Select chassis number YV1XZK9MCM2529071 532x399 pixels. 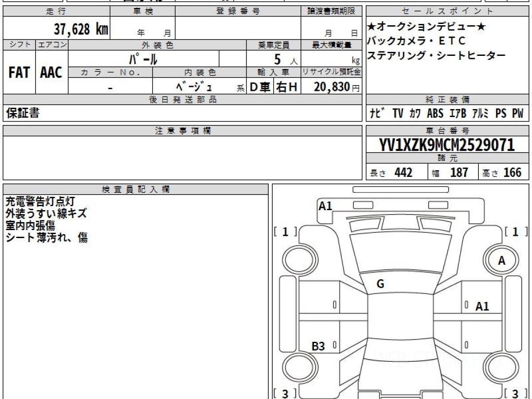(447, 145)
